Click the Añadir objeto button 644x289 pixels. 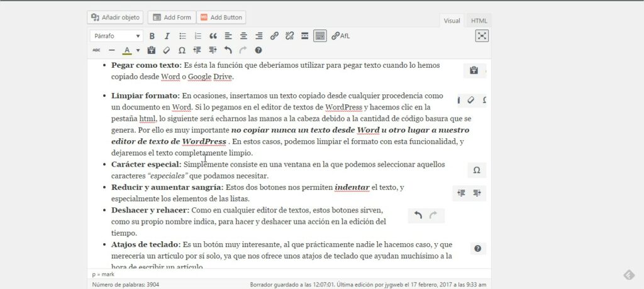[115, 17]
